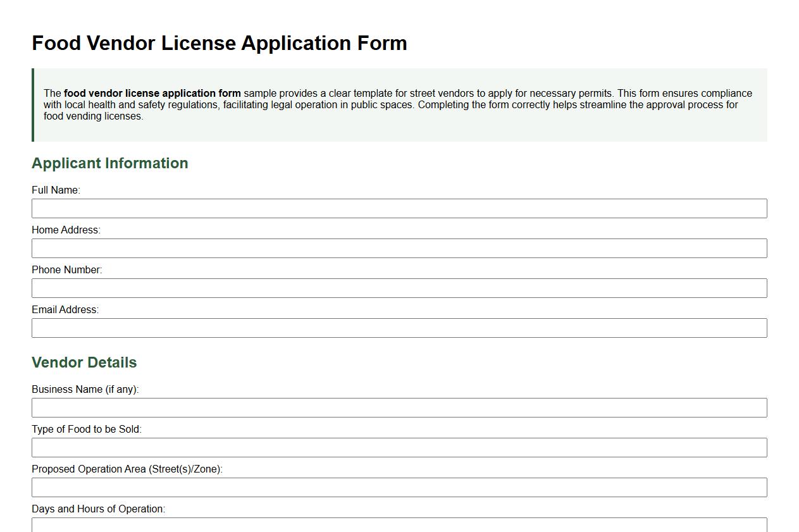The image size is (799, 532).
Task: Click the Phone Number input field
Action: [399, 288]
